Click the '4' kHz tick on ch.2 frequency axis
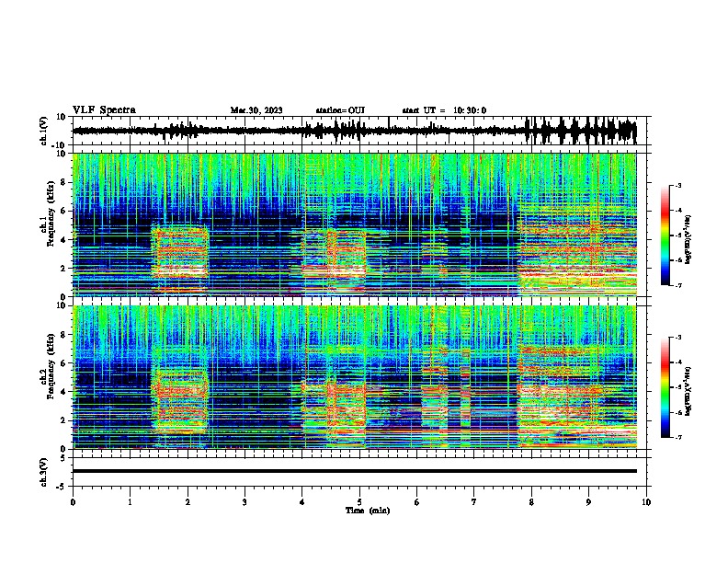This screenshot has width=728, height=563. pos(64,392)
